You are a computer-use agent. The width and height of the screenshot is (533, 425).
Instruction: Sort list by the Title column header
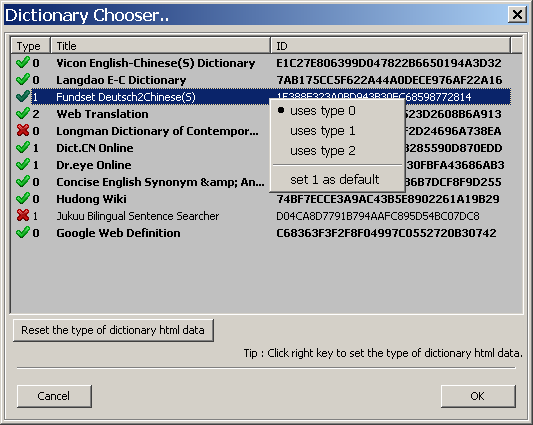(x=160, y=46)
